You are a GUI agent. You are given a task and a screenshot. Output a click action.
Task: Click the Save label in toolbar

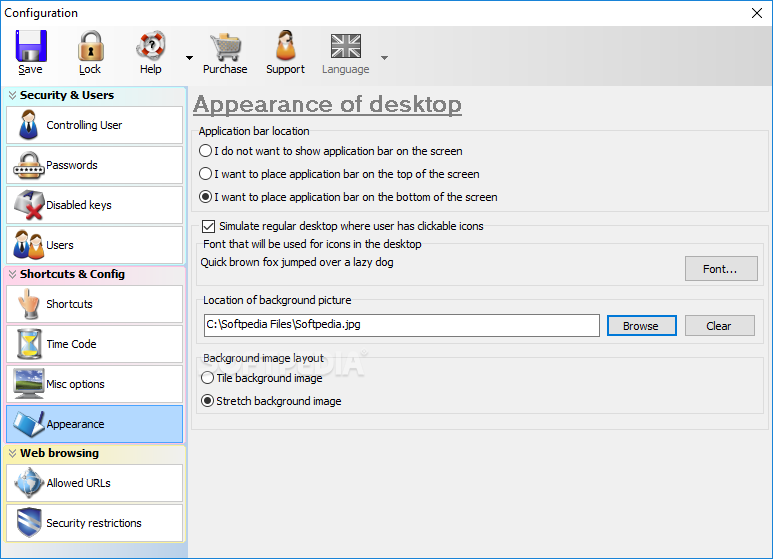pos(30,70)
